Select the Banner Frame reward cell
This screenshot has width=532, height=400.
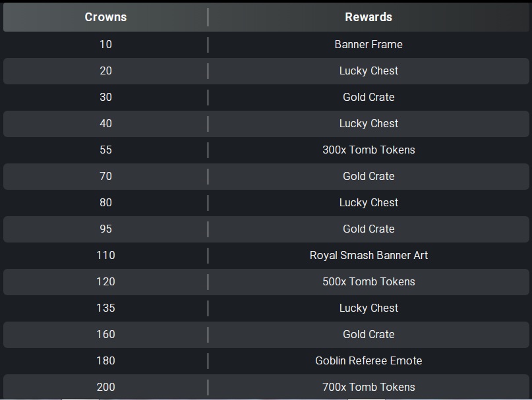pyautogui.click(x=369, y=44)
